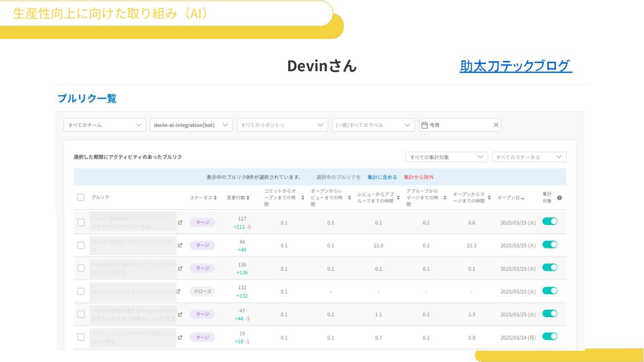Expand the すべてのステータス dropdown
Image resolution: width=644 pixels, height=362 pixels.
[x=529, y=157]
